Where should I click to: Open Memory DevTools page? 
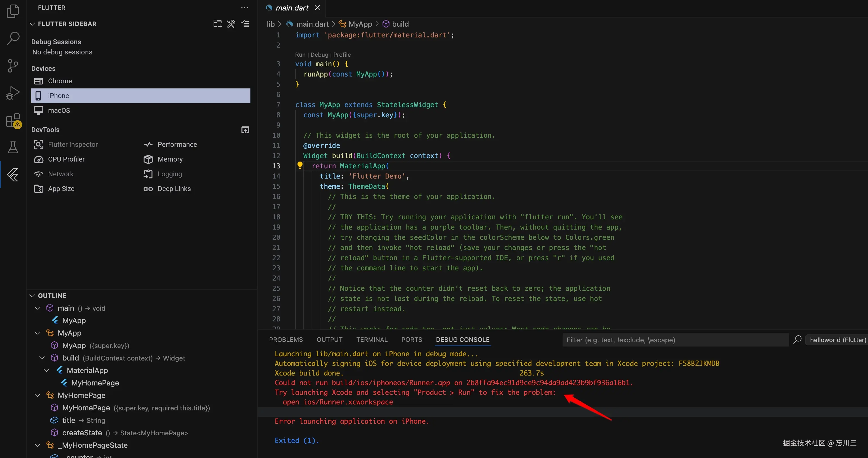tap(170, 159)
